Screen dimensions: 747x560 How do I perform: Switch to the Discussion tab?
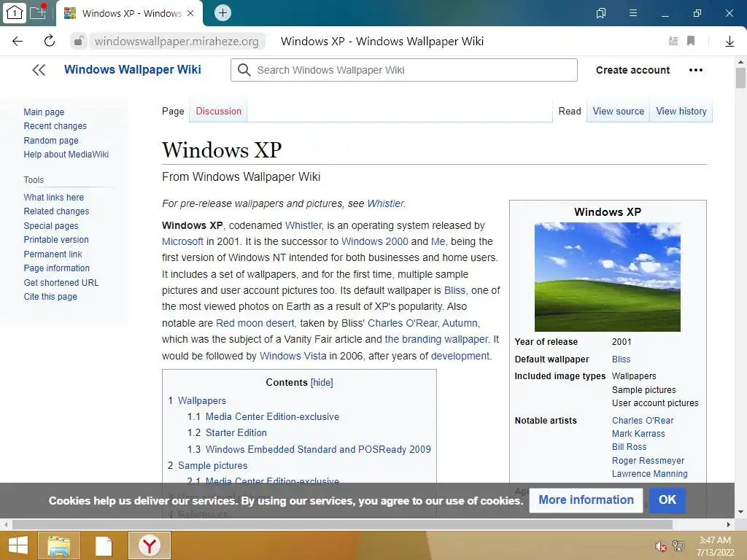pos(218,111)
